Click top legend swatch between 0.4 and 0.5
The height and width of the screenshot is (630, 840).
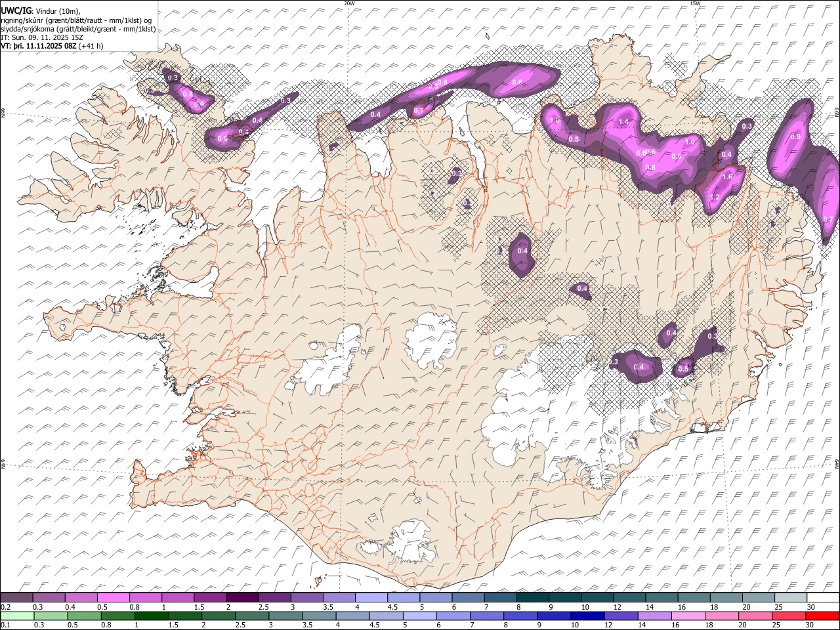pos(81,597)
